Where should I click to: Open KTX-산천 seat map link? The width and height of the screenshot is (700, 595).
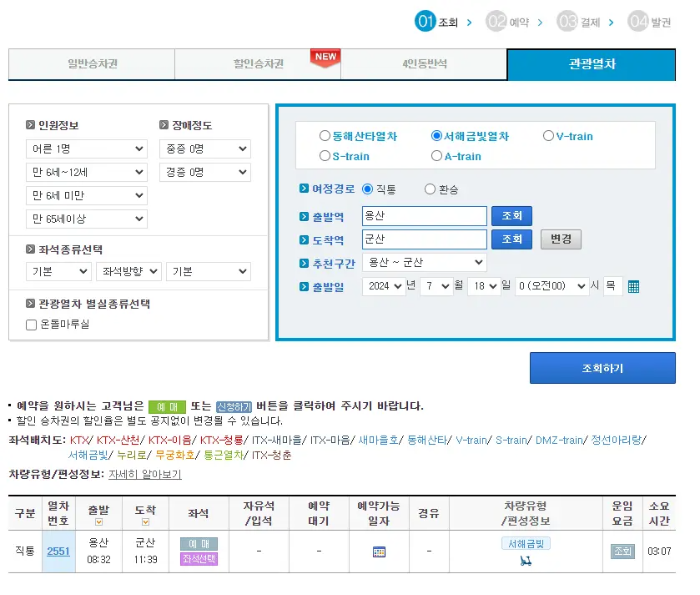pyautogui.click(x=118, y=440)
